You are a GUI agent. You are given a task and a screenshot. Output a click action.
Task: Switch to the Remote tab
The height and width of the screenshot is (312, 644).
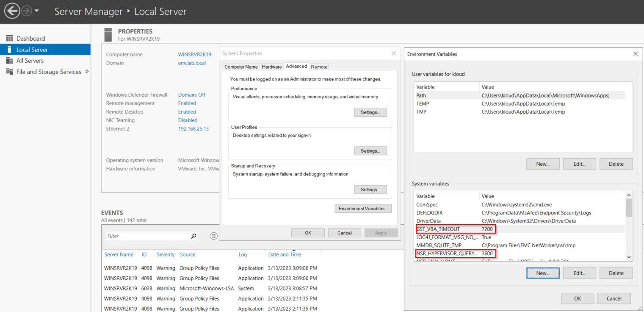pyautogui.click(x=319, y=67)
